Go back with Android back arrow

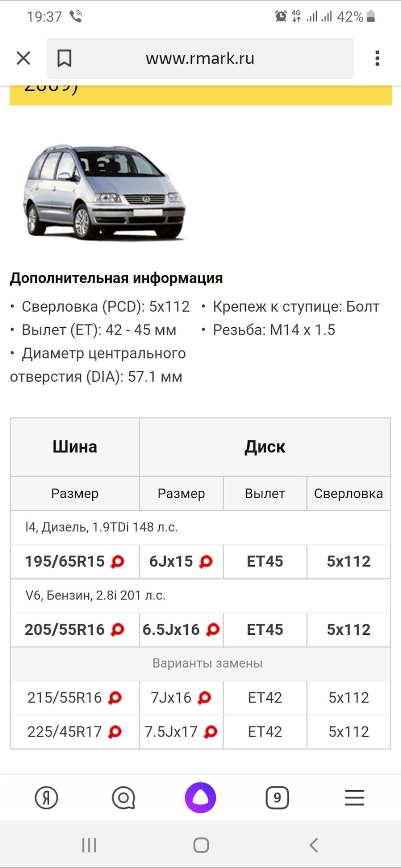(x=313, y=845)
